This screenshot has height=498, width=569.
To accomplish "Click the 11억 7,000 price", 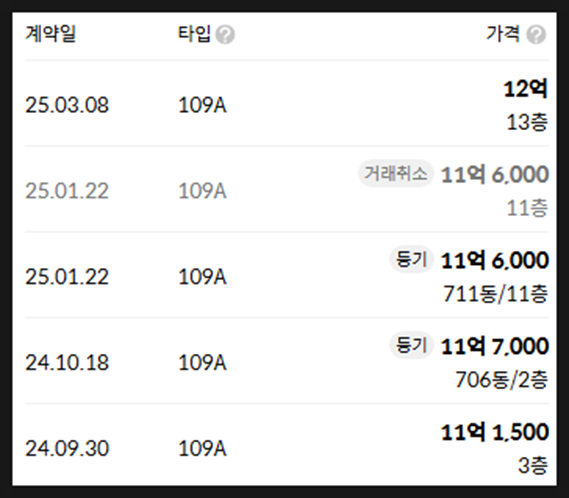I will pos(495,346).
